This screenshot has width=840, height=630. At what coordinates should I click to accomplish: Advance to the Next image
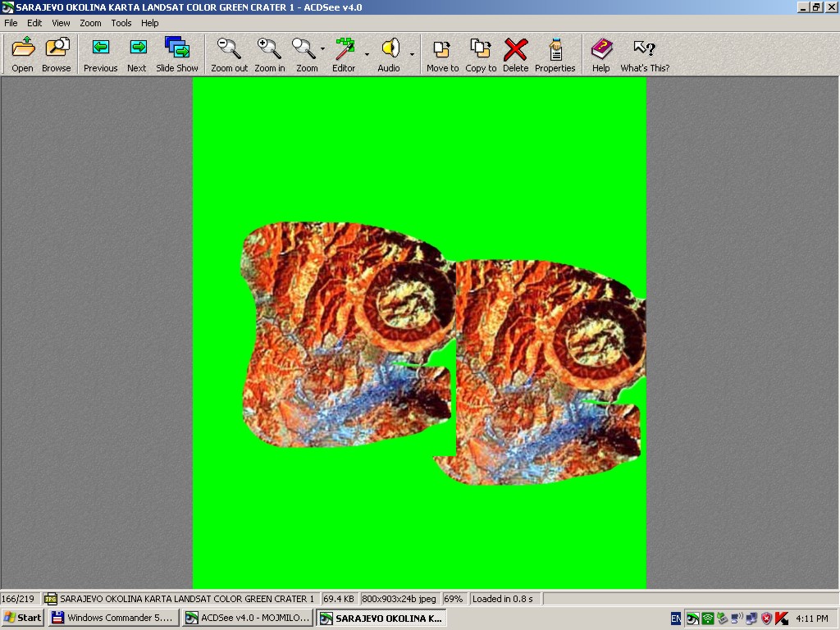pyautogui.click(x=137, y=55)
